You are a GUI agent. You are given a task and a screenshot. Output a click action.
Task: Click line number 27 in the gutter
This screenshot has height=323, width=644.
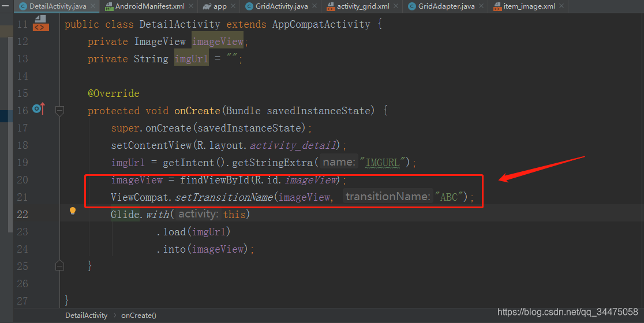[23, 301]
